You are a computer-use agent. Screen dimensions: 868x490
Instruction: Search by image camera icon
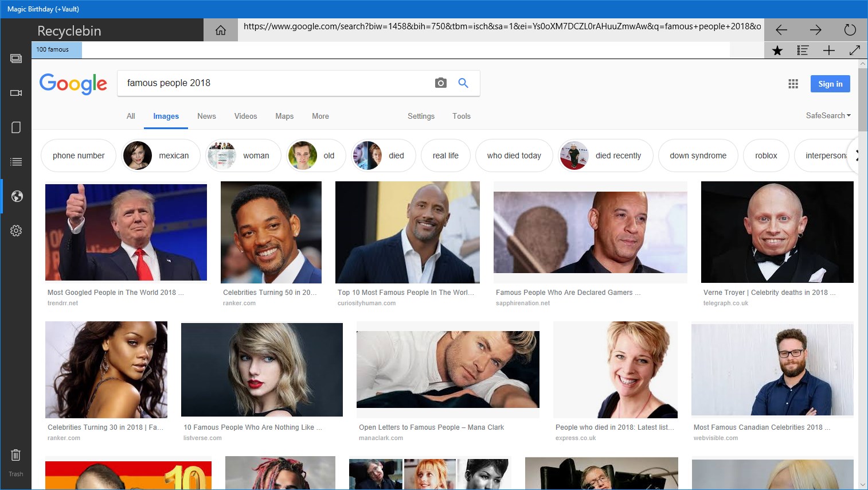tap(440, 83)
